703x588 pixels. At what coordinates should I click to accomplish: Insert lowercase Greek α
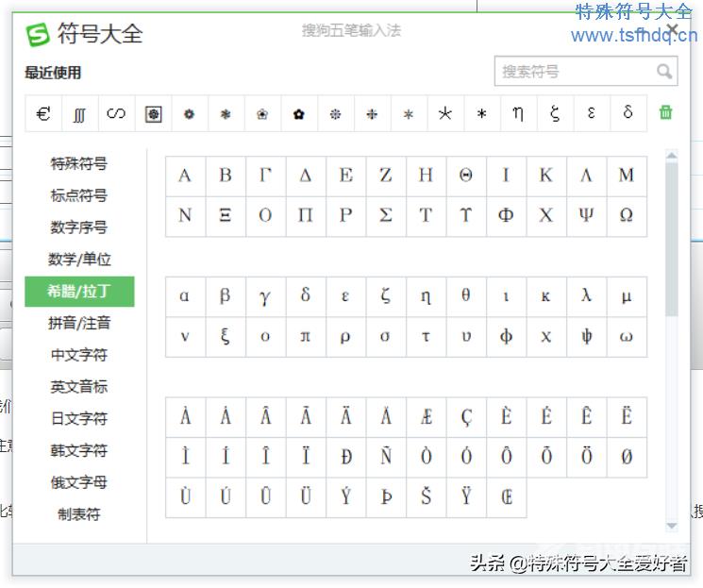[x=185, y=296]
